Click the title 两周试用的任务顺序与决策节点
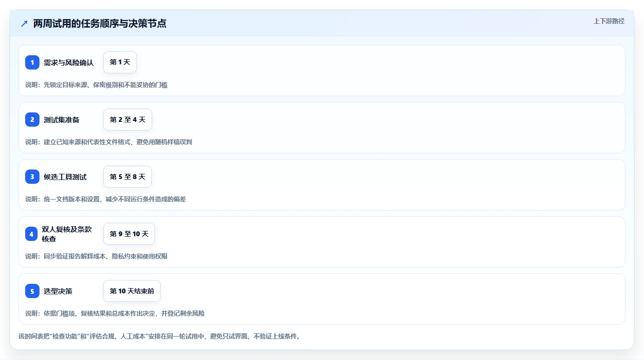 [100, 23]
